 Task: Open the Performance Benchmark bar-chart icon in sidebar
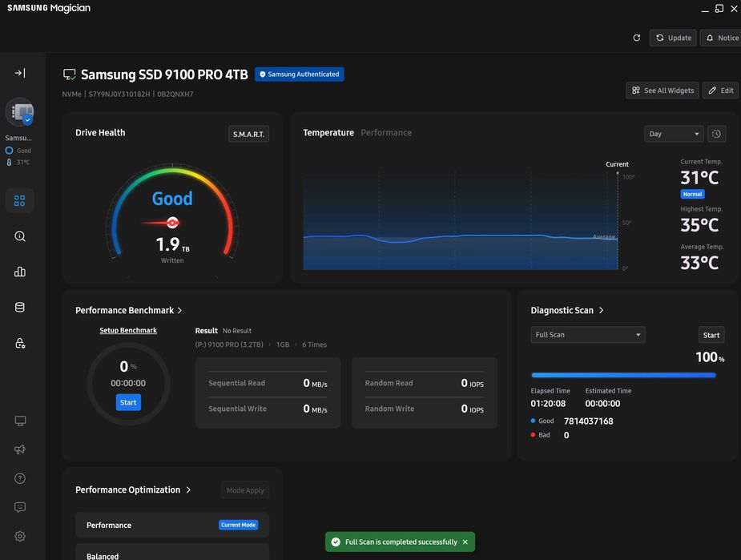point(20,272)
